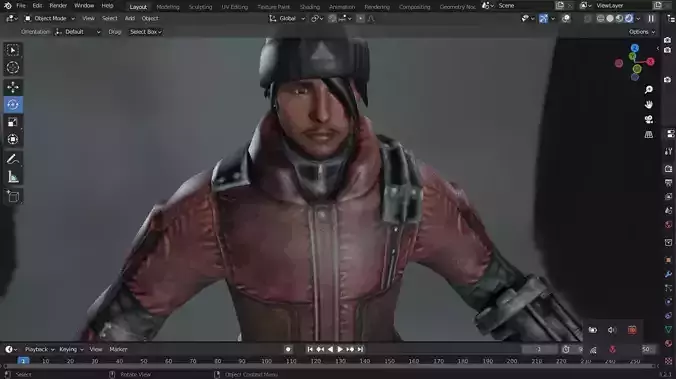Select the Annotate pencil tool
This screenshot has width=676, height=379.
pos(13,159)
